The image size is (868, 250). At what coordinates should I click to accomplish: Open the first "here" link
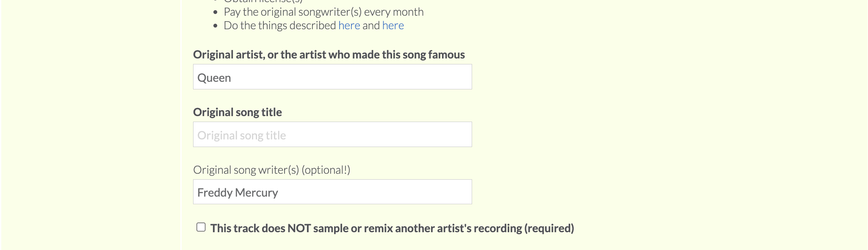click(x=349, y=26)
